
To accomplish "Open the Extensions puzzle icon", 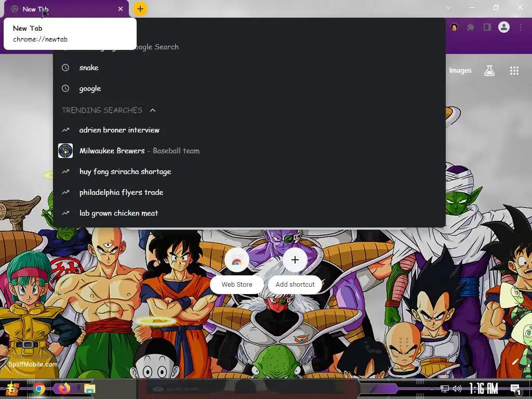I will click(471, 27).
